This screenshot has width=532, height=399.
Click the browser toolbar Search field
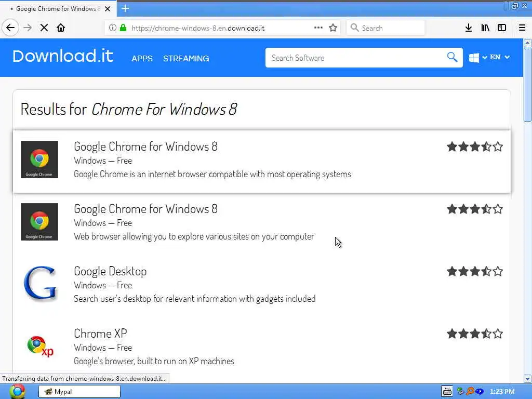point(386,28)
